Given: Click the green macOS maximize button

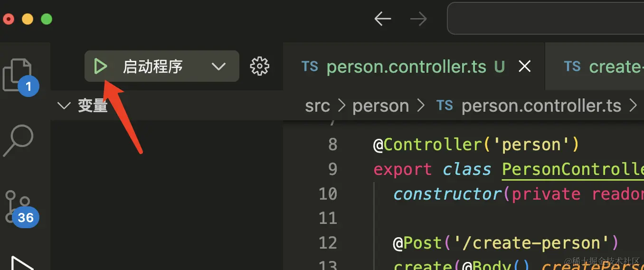Looking at the screenshot, I should pos(46,19).
